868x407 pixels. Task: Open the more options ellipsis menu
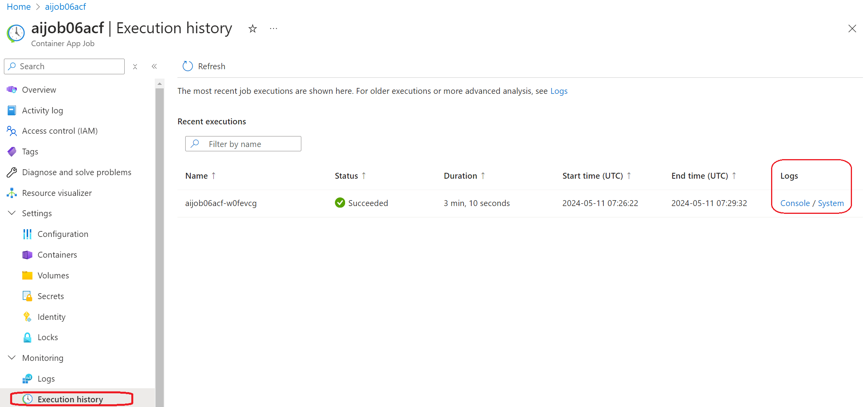point(273,29)
